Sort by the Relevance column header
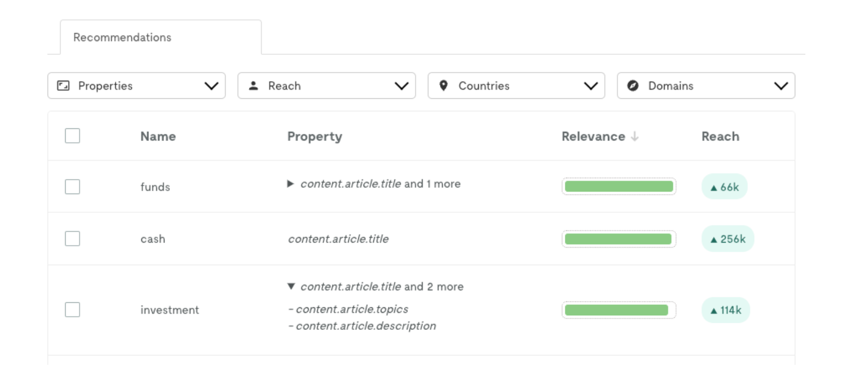The height and width of the screenshot is (374, 868). pyautogui.click(x=593, y=136)
